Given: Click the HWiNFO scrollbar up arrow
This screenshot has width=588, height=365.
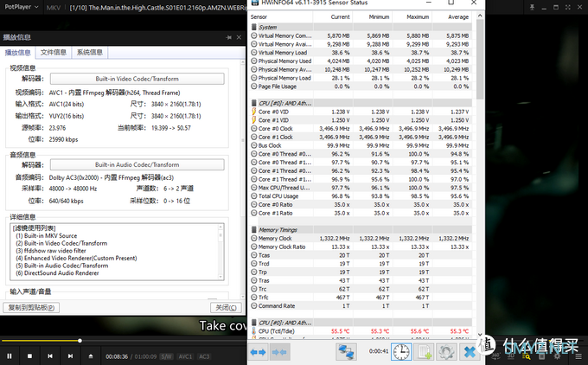Looking at the screenshot, I should click(x=480, y=16).
